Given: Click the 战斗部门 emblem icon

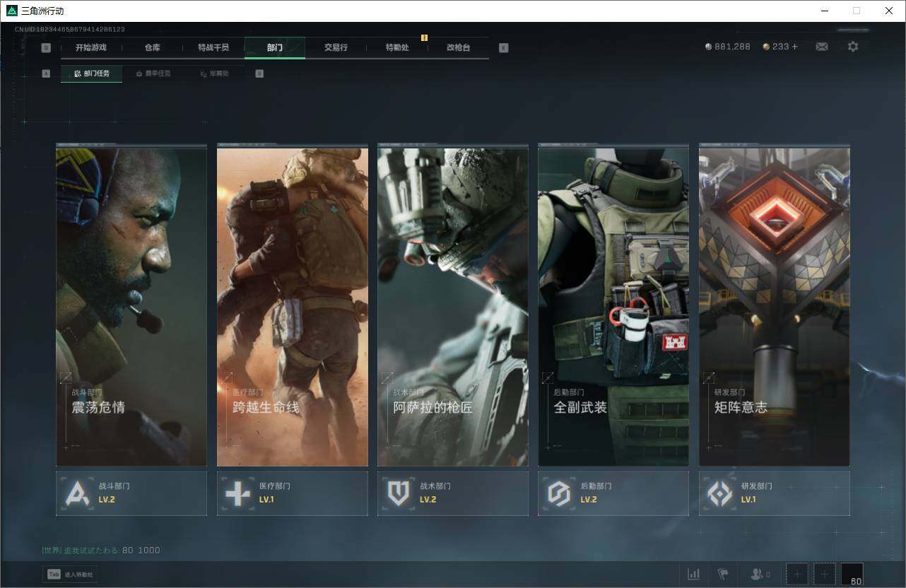Looking at the screenshot, I should click(x=77, y=493).
